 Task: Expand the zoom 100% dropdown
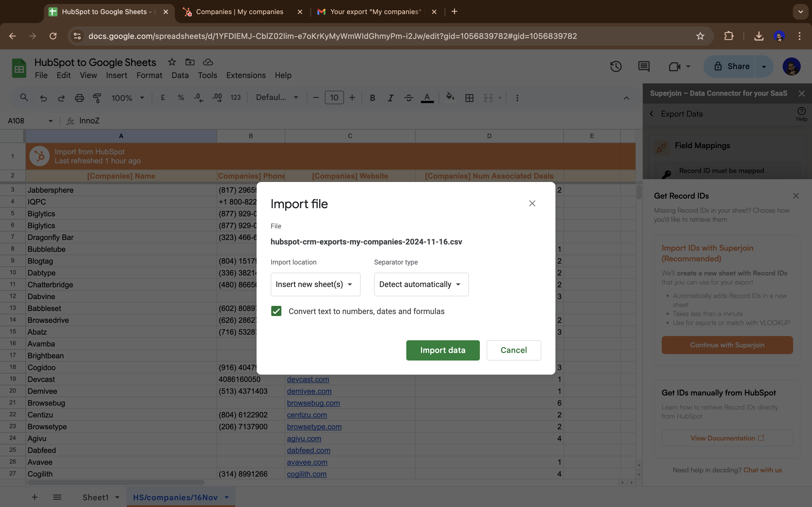pos(128,98)
